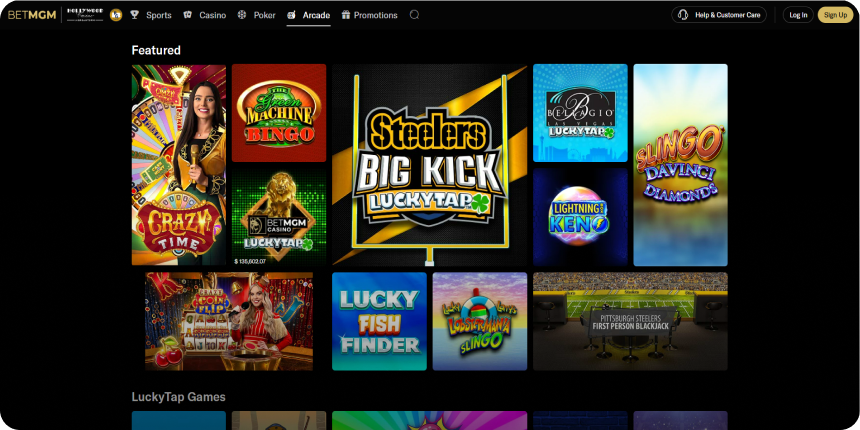Open Steelers Big Kick LuckyTap tile
Screen dimensions: 860x430
[x=429, y=165]
